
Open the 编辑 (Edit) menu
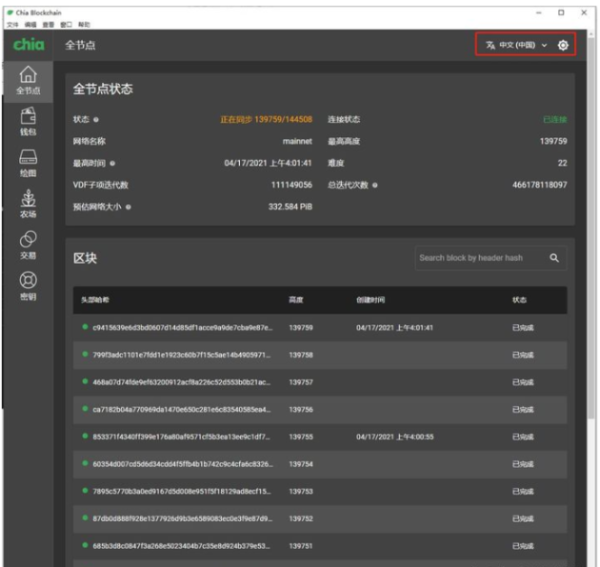tap(30, 24)
